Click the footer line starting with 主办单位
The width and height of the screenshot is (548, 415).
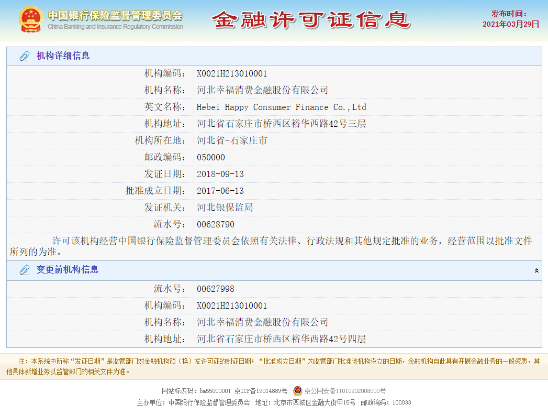click(274, 403)
